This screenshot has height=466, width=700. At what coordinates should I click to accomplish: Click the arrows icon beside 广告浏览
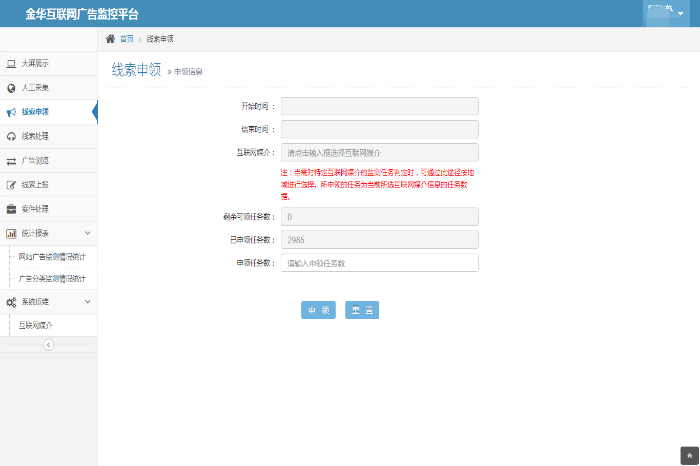pos(11,160)
